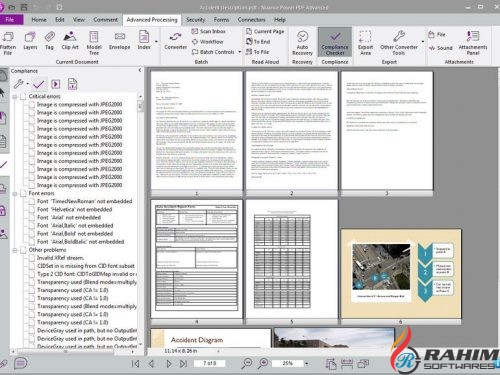Screen dimensions: 500x375
Task: Check the Invalid XRef stream box
Action: click(32, 258)
